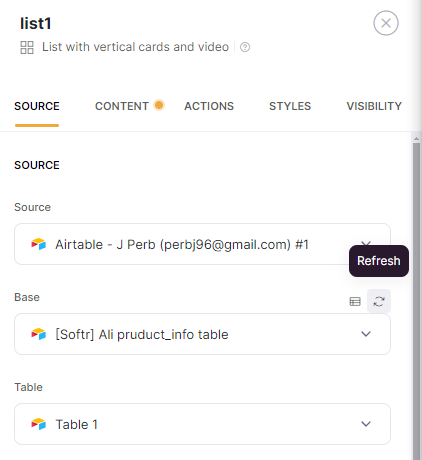The height and width of the screenshot is (460, 422).
Task: Open the Actions tab
Action: (209, 106)
